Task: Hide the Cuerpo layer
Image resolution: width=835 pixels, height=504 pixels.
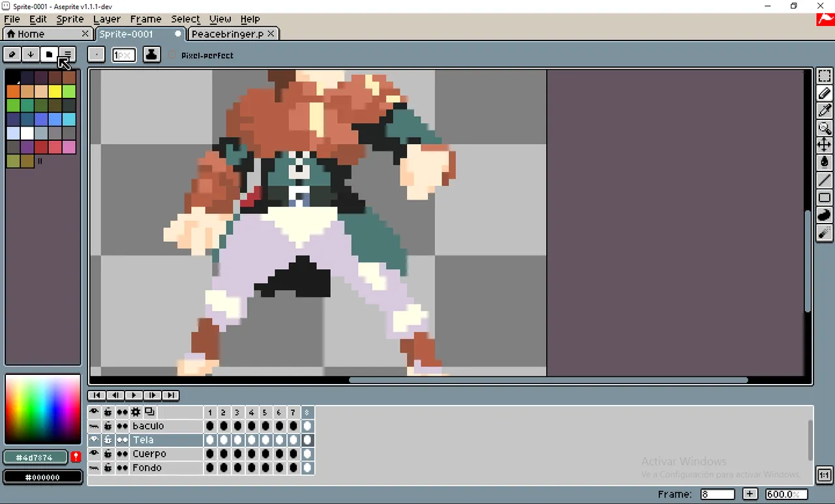Action: coord(94,454)
